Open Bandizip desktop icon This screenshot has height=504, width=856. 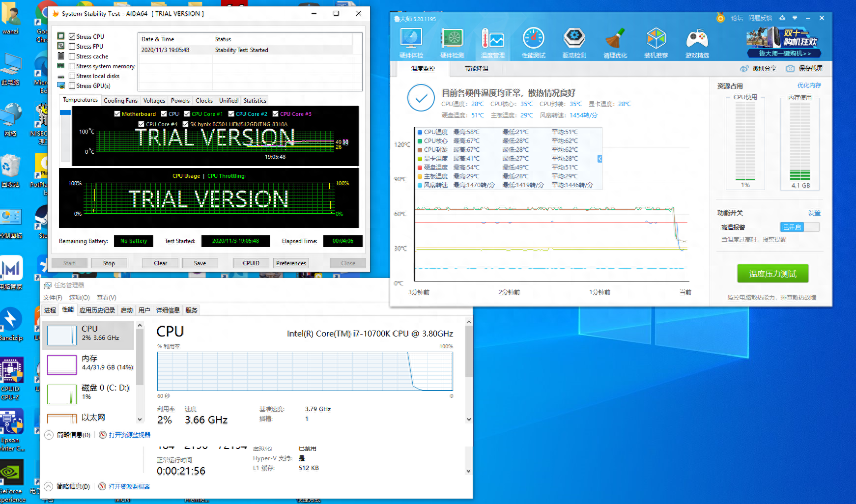pyautogui.click(x=11, y=324)
